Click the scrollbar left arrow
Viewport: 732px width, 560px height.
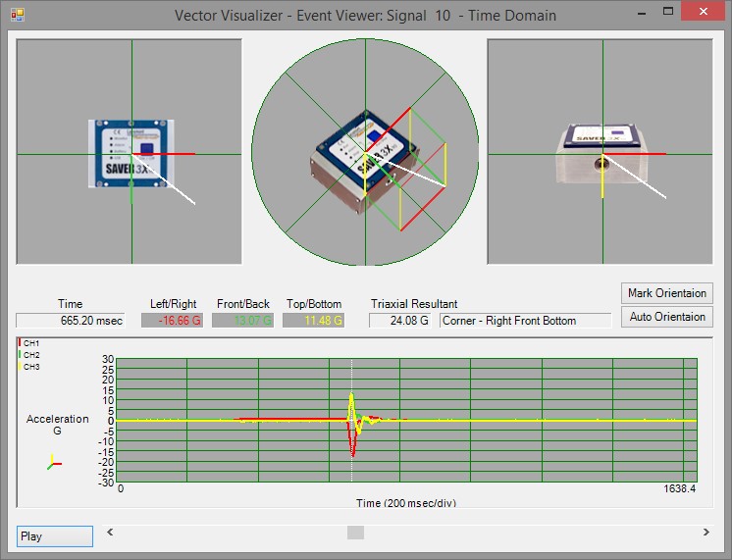pyautogui.click(x=110, y=532)
